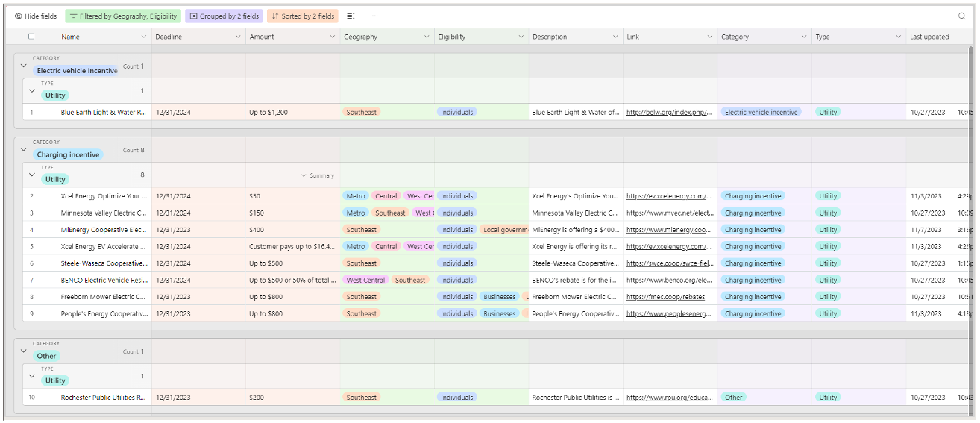Toggle the select-all checkbox in header
The width and height of the screenshot is (980, 423).
[31, 37]
